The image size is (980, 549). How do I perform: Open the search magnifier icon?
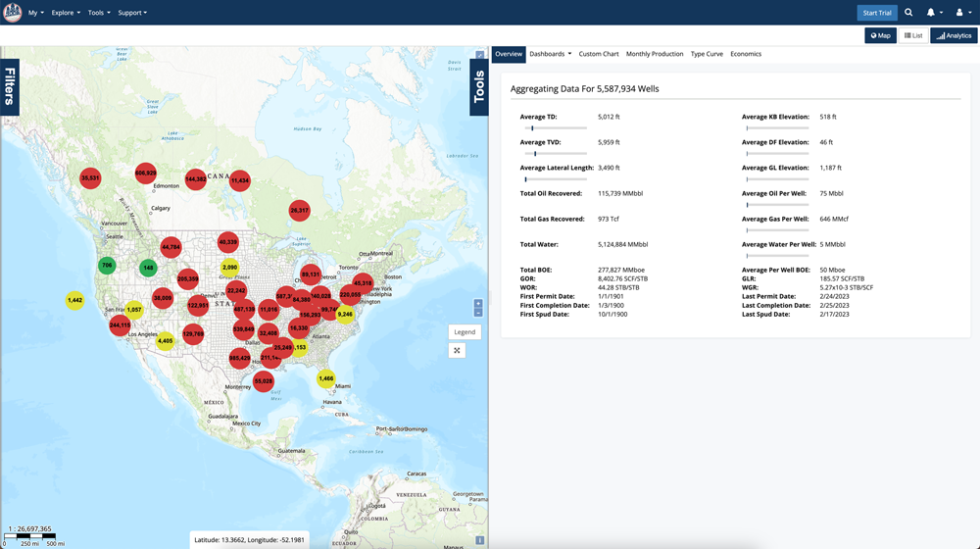908,13
